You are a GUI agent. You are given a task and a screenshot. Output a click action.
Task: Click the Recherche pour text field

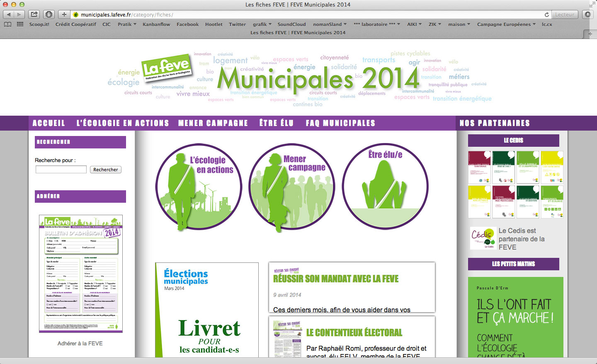coord(61,170)
